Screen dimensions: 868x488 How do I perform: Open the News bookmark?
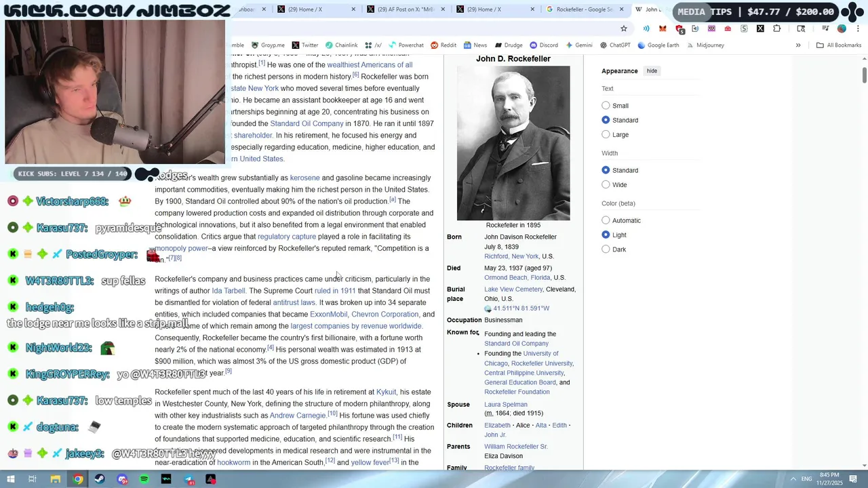click(x=475, y=45)
